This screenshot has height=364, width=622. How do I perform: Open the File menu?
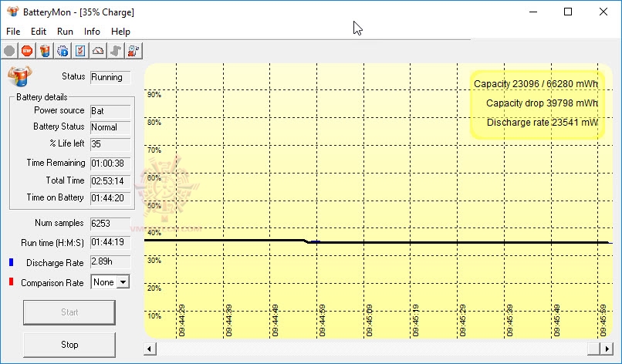pos(13,32)
